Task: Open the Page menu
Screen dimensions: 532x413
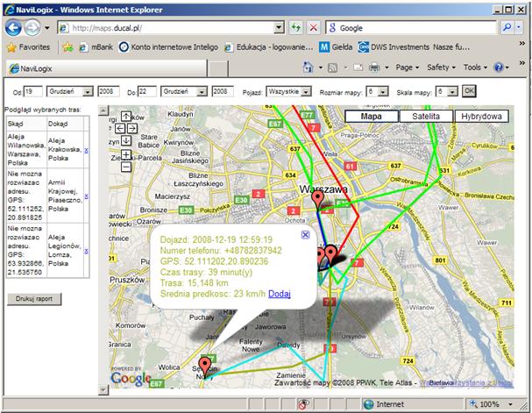Action: [x=408, y=68]
